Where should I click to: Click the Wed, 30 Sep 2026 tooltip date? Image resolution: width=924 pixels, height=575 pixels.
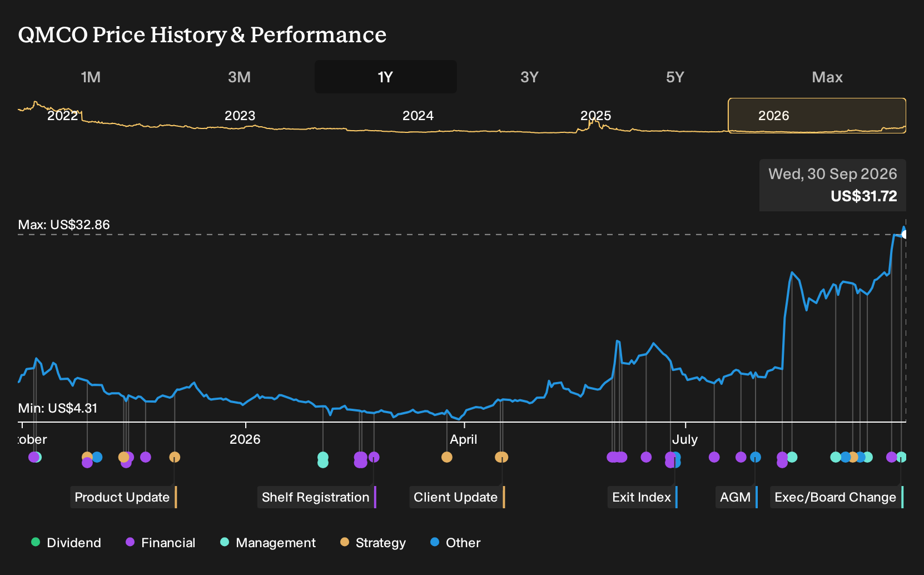[833, 174]
